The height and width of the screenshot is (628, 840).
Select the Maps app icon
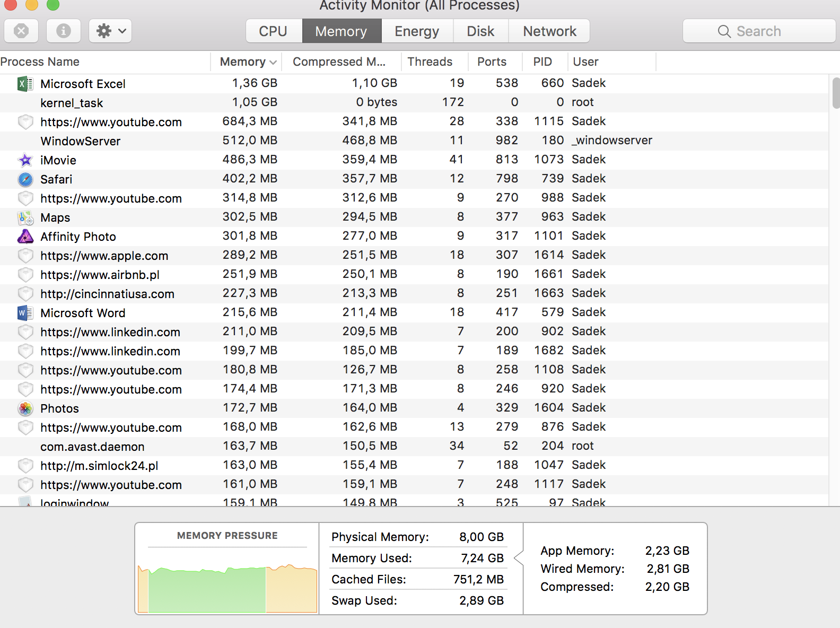[x=25, y=217]
